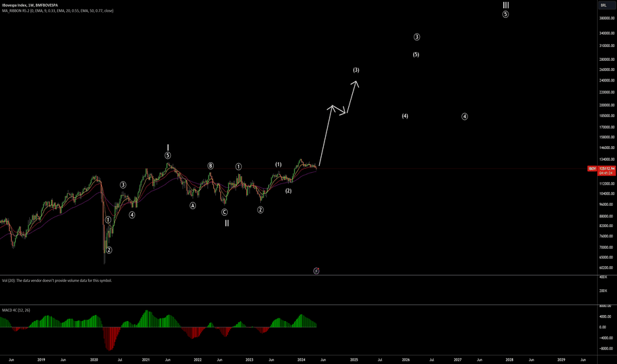Select the Roman numeral III wave label
The height and width of the screenshot is (364, 617).
click(x=506, y=5)
